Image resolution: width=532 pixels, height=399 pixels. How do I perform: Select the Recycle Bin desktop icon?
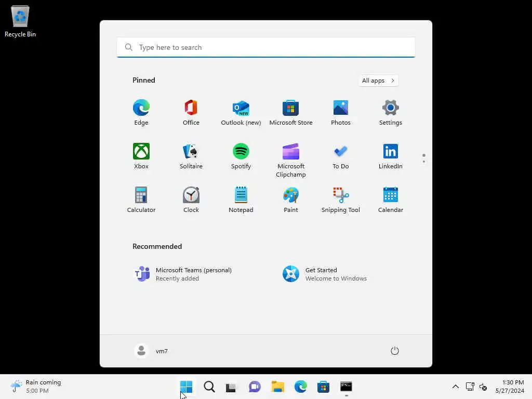(20, 21)
